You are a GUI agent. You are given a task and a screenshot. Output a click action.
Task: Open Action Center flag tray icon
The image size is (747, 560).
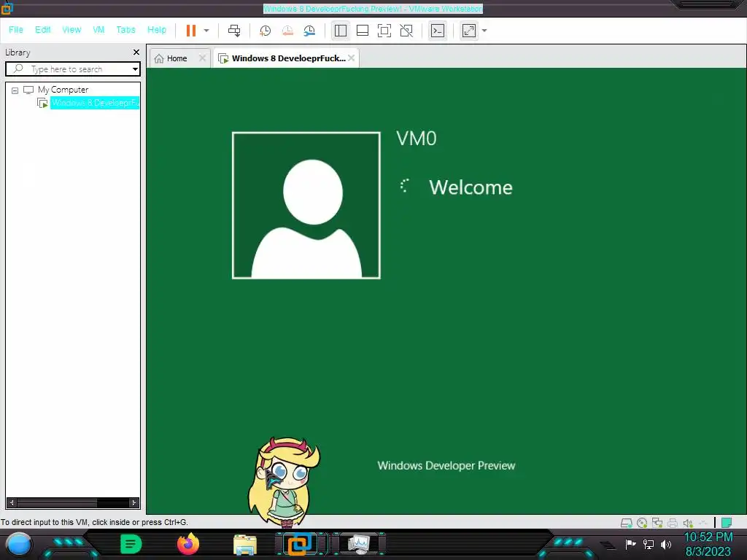[x=630, y=544]
